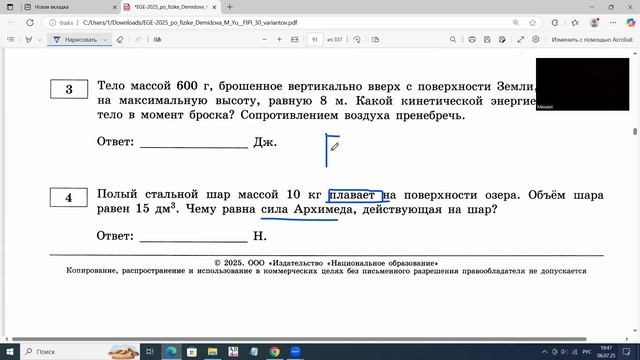Open Task View on taskbar

(x=150, y=351)
